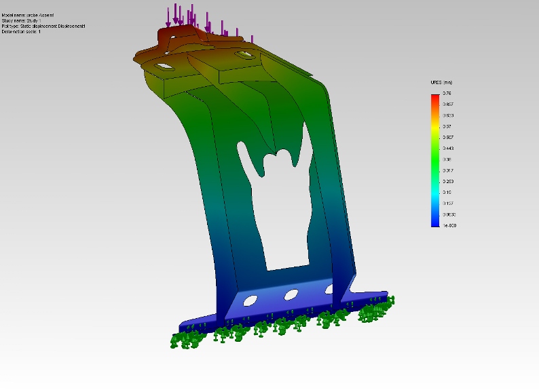Select the right slot on the top plate
Screen dimensions: 539x392
tap(242, 52)
